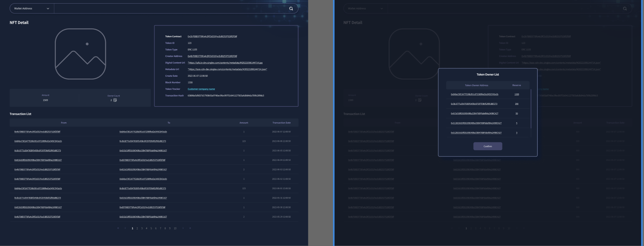Viewport: 644px width, 246px height.
Task: Click the NFT image placeholder
Action: point(80,54)
